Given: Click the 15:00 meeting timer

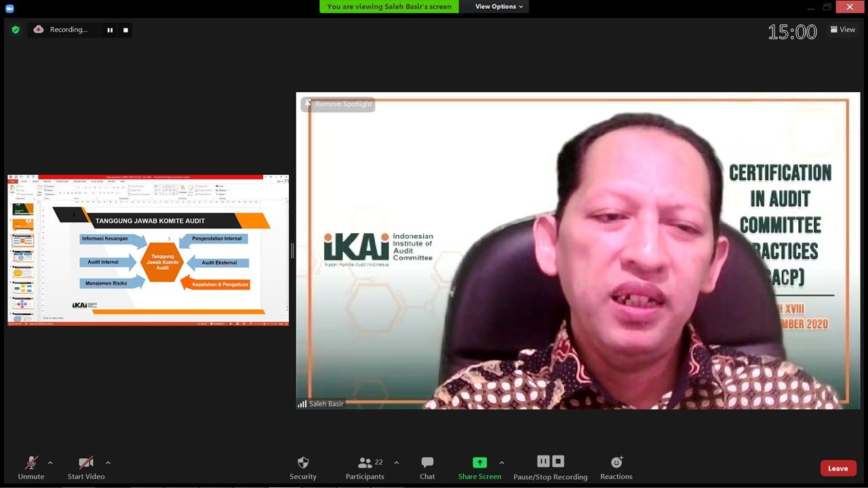Looking at the screenshot, I should click(x=792, y=32).
